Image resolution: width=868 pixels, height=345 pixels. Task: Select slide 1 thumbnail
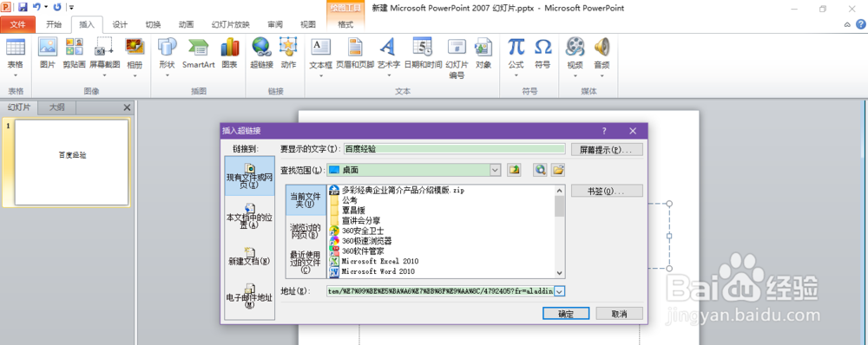pos(71,163)
